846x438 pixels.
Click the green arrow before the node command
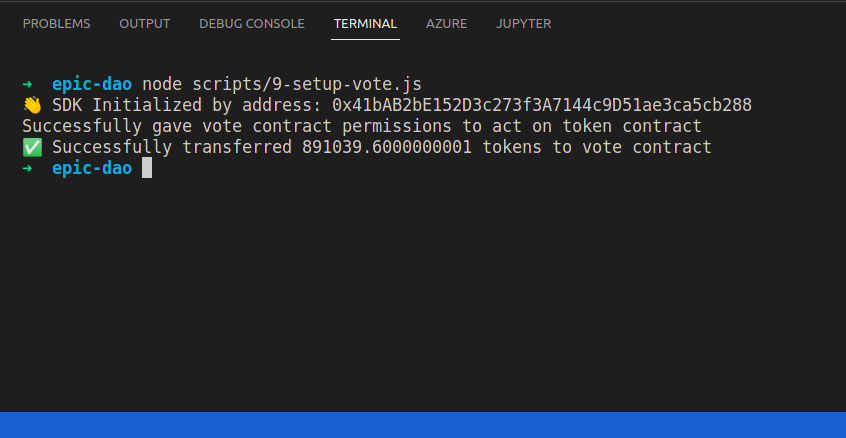click(x=28, y=84)
